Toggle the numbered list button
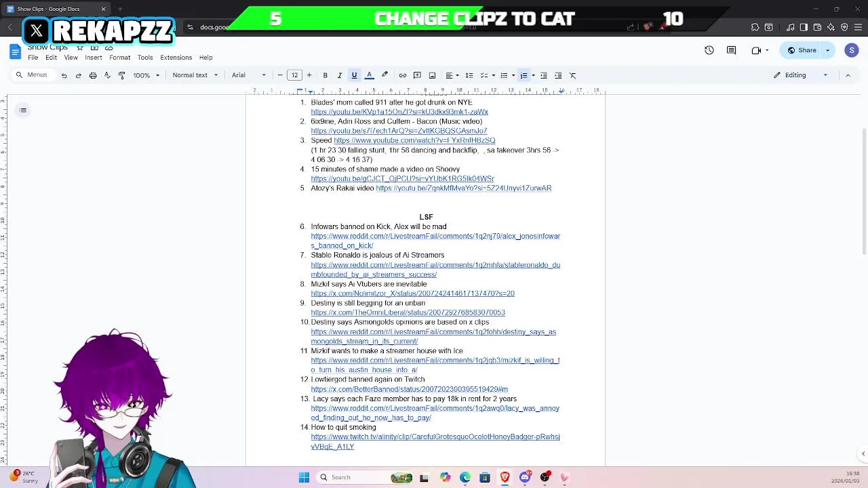Image resolution: width=868 pixels, height=488 pixels. (524, 75)
